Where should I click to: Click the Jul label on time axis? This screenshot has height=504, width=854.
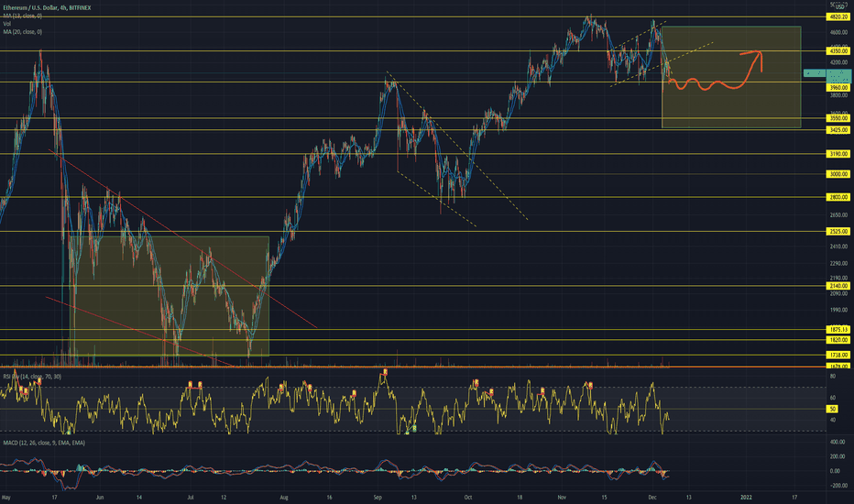[191, 497]
